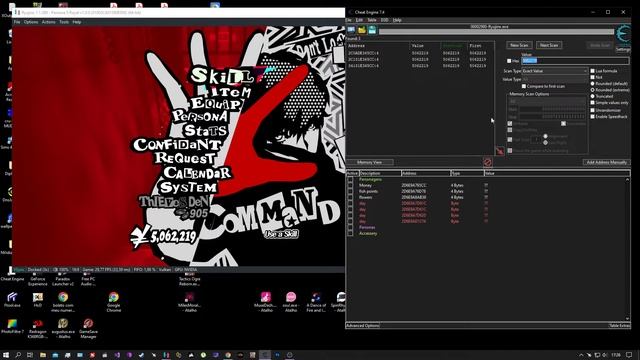The image size is (640, 360).
Task: Click the Cheat Engine logo icon
Action: click(623, 34)
